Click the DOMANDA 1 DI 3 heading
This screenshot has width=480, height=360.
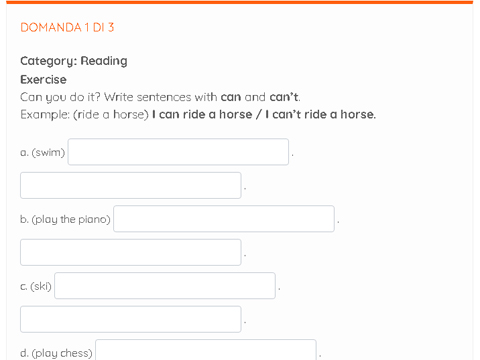pyautogui.click(x=67, y=27)
